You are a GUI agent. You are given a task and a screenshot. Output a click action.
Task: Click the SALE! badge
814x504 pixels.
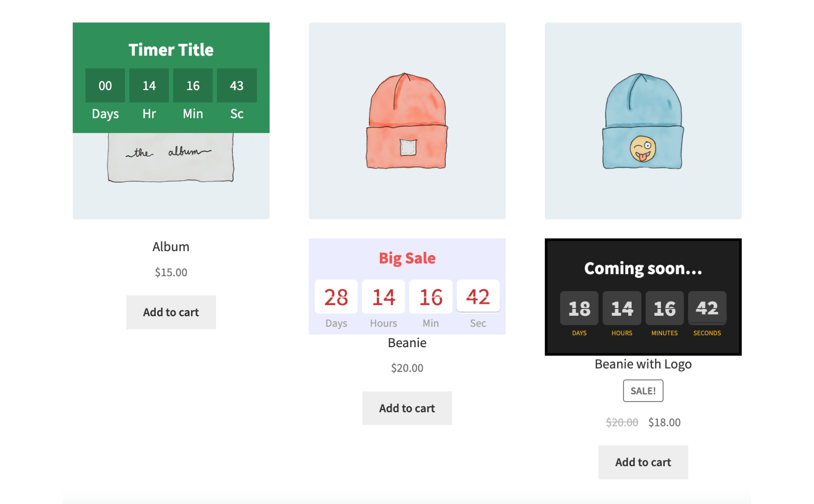(x=642, y=391)
